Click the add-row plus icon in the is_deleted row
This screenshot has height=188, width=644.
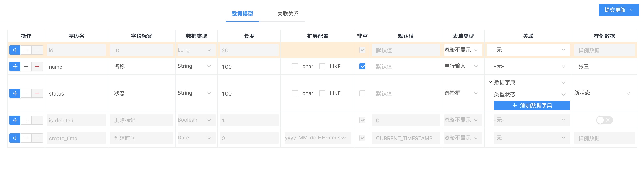coord(26,120)
